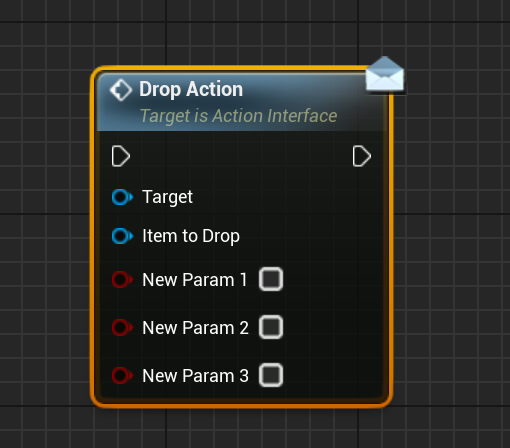Viewport: 510px width, 448px height.
Task: Click the Target pin label
Action: pyautogui.click(x=167, y=197)
